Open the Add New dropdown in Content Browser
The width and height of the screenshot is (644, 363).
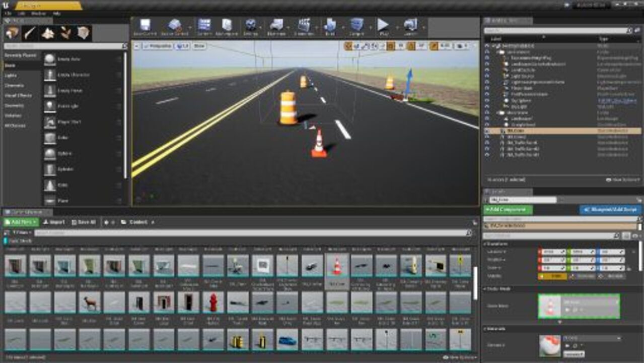coord(21,222)
